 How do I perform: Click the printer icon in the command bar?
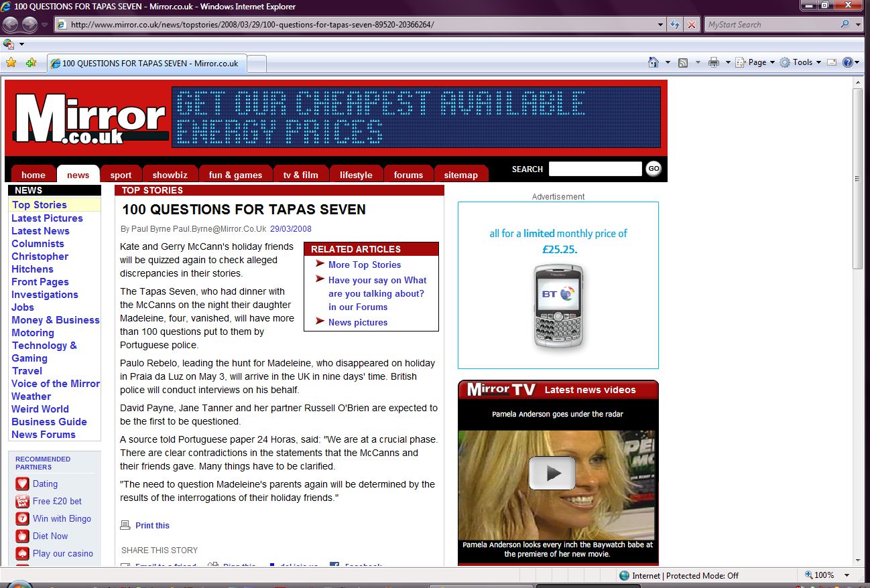tap(714, 62)
